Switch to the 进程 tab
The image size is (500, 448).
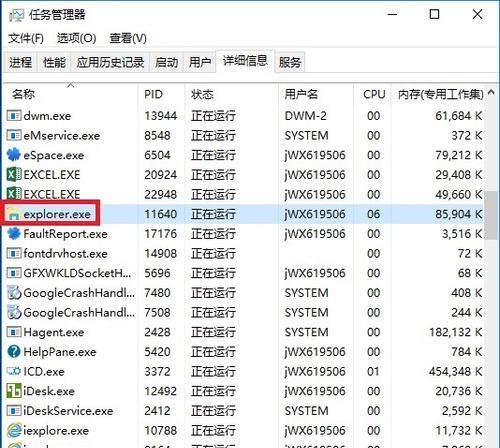20,62
